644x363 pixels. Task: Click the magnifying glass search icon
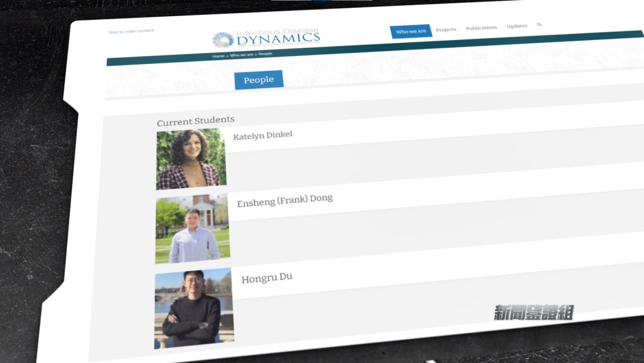tap(539, 25)
